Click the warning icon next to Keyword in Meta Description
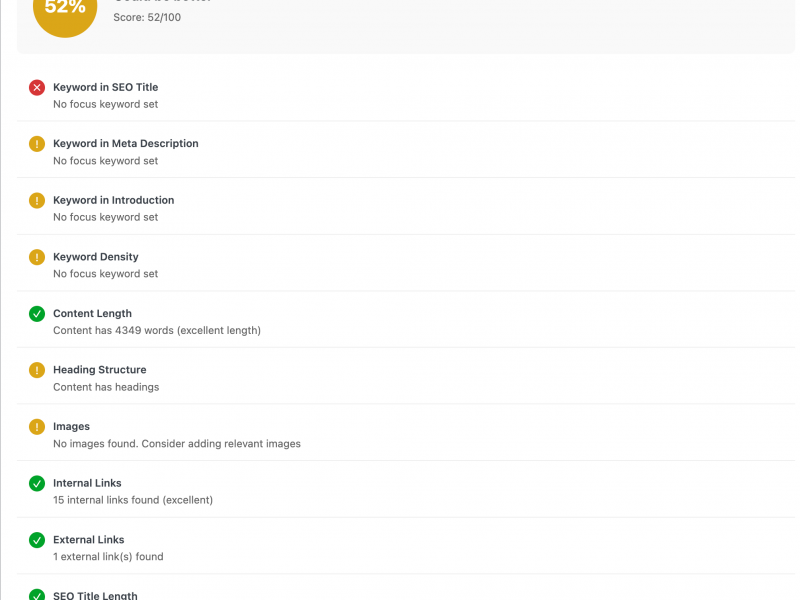This screenshot has height=600, width=800. (37, 144)
